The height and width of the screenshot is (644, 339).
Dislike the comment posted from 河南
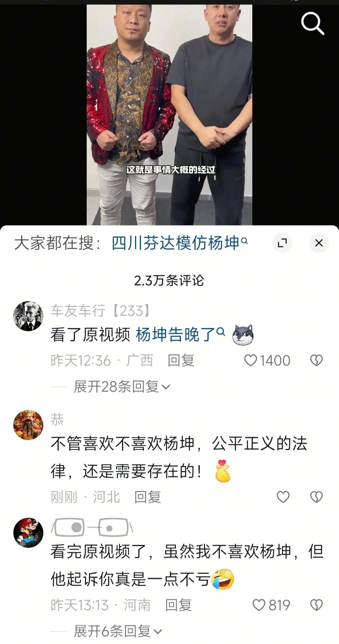coord(316,605)
